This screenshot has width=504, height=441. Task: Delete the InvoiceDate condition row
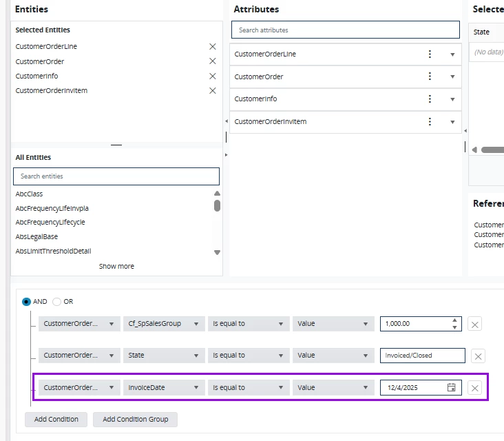tap(474, 388)
